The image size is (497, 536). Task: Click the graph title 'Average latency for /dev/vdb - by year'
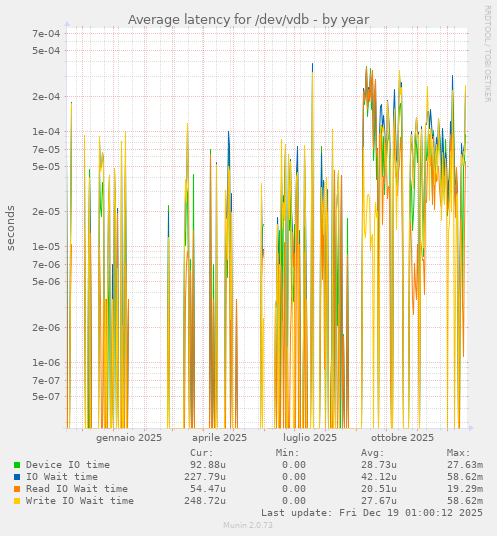click(248, 20)
